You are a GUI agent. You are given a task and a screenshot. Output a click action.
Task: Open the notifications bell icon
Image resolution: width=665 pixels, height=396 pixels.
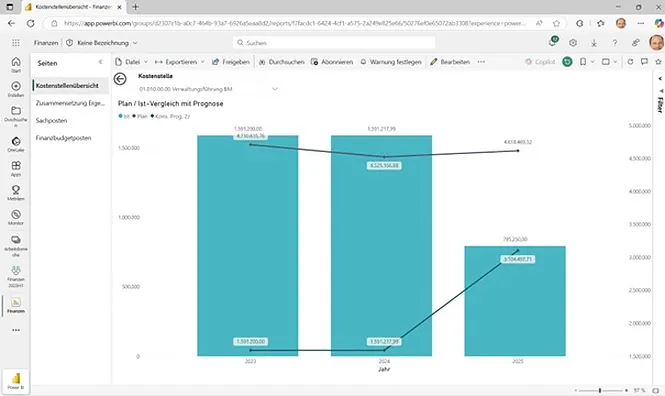(553, 42)
